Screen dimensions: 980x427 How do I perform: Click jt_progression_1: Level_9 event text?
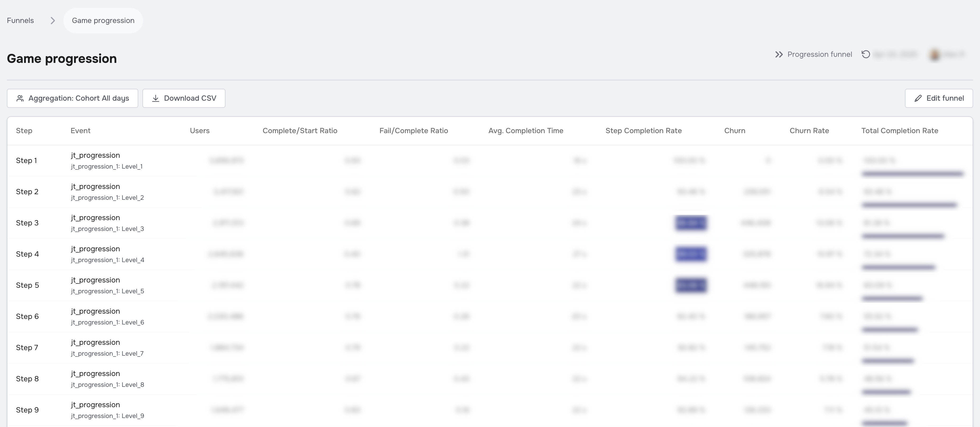[x=107, y=416]
